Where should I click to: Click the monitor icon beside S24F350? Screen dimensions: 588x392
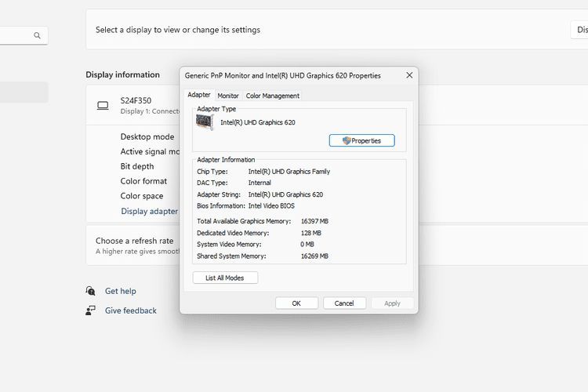[103, 105]
